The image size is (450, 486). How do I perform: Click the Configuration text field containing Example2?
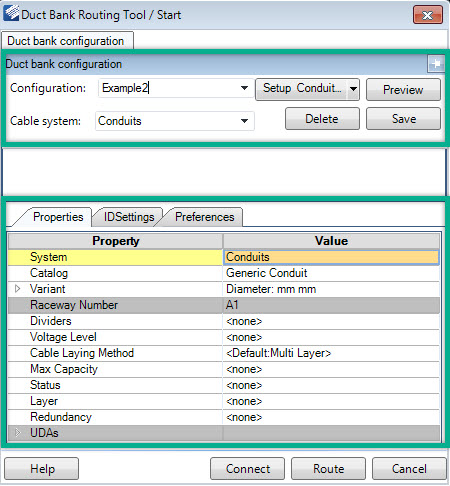coord(168,88)
